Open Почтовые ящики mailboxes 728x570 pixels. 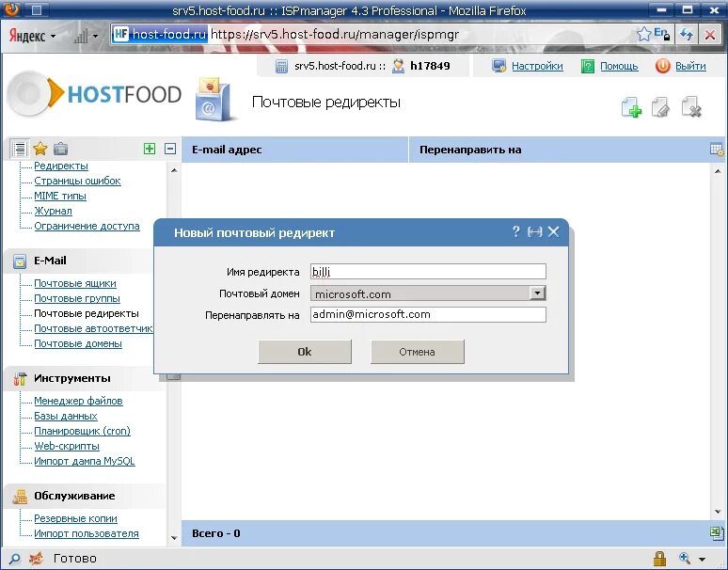click(75, 283)
